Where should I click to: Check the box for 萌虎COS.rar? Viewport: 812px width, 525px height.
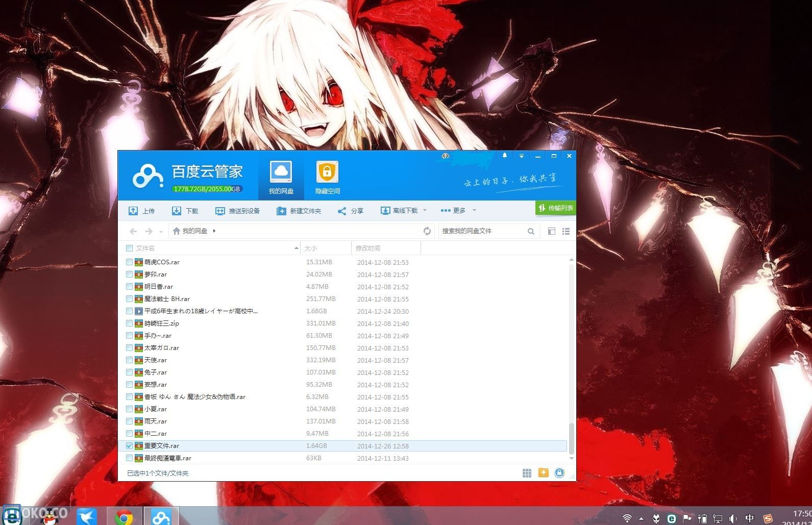tap(129, 262)
